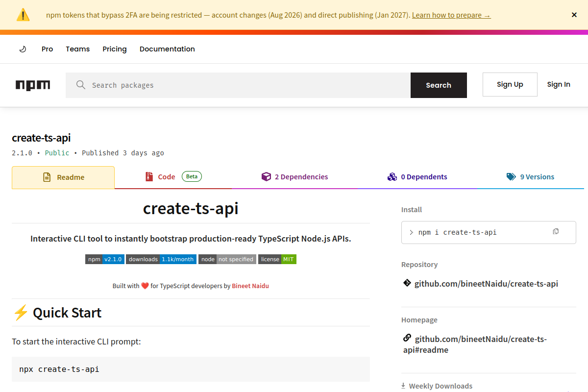Click the 'Weekly Downloads' label

441,386
